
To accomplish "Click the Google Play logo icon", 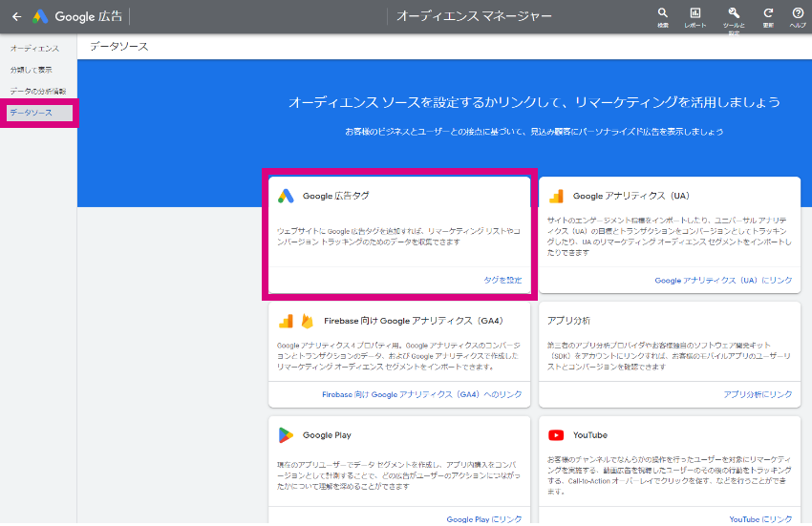I will (286, 435).
